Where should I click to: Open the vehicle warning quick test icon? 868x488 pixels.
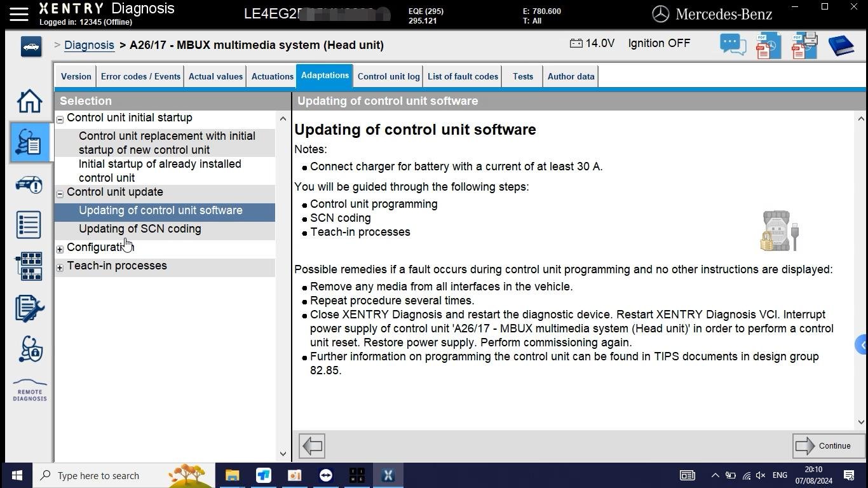[29, 185]
